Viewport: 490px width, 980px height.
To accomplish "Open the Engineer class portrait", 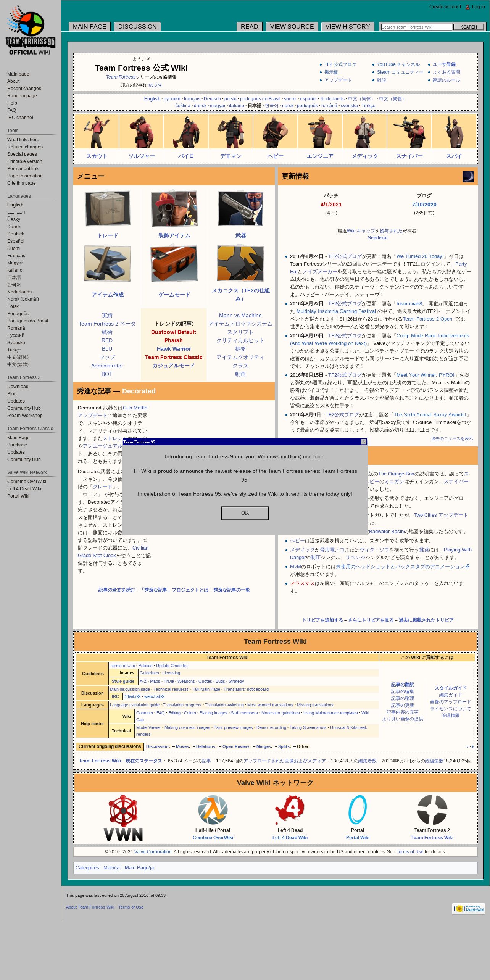I will pyautogui.click(x=320, y=132).
